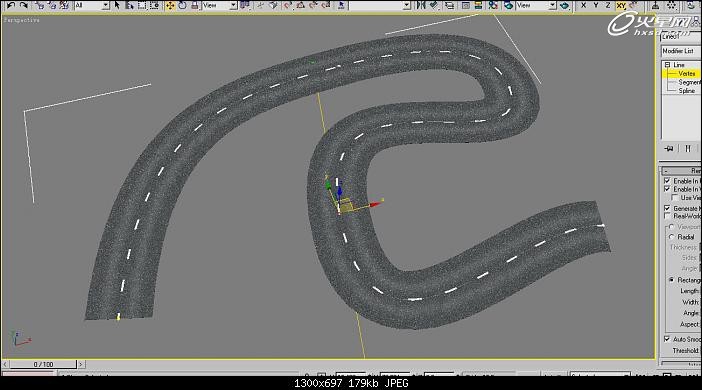Activate the Select and Move tool

(170, 5)
